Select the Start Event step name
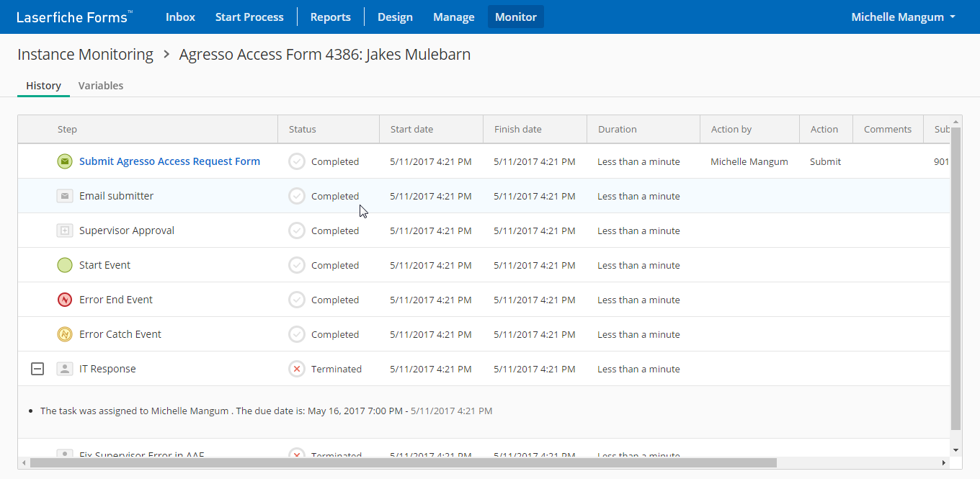This screenshot has width=980, height=479. (105, 265)
